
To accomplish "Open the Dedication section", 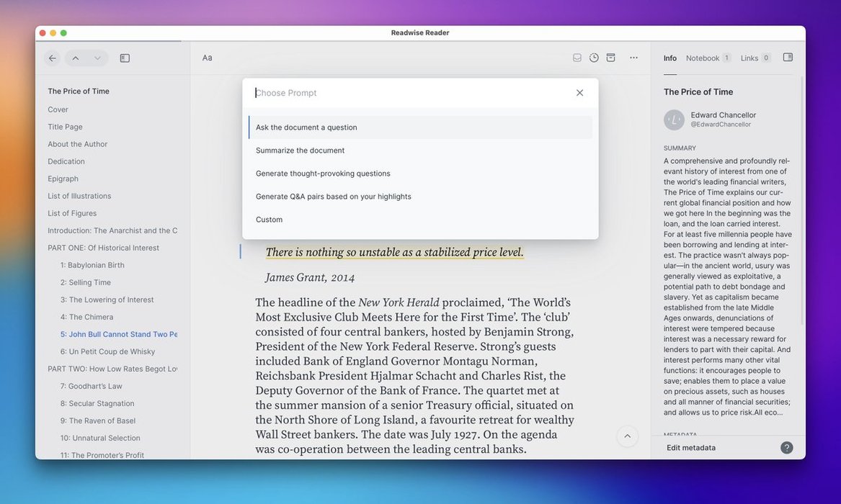I will 66,161.
